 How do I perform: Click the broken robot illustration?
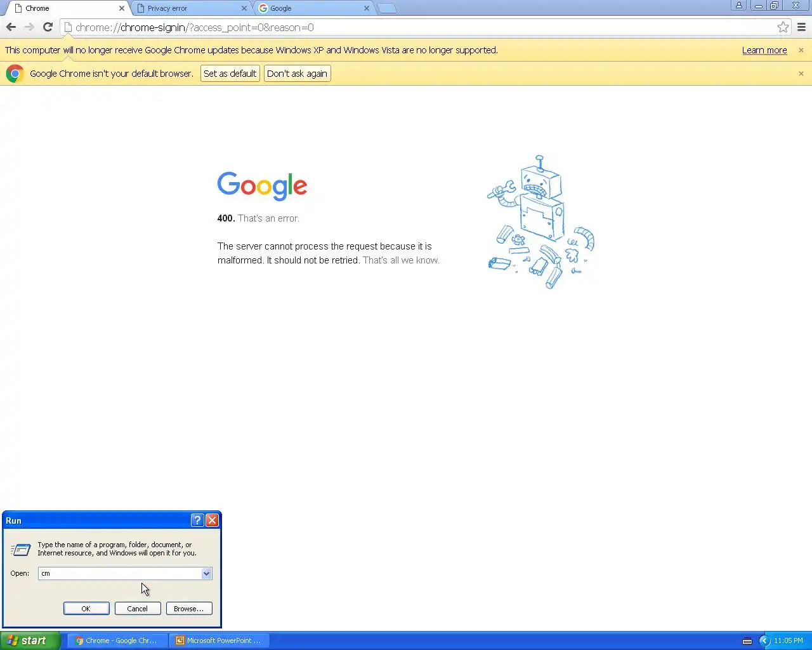click(x=540, y=222)
